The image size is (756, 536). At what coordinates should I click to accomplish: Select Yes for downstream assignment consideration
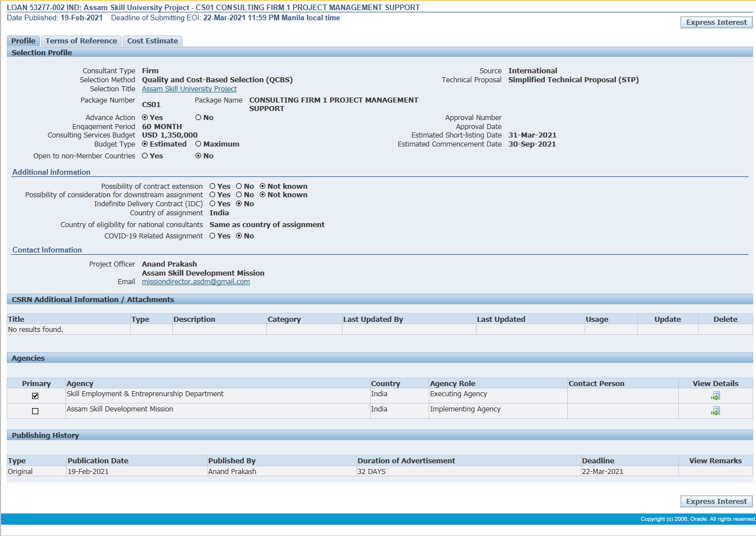pyautogui.click(x=212, y=194)
